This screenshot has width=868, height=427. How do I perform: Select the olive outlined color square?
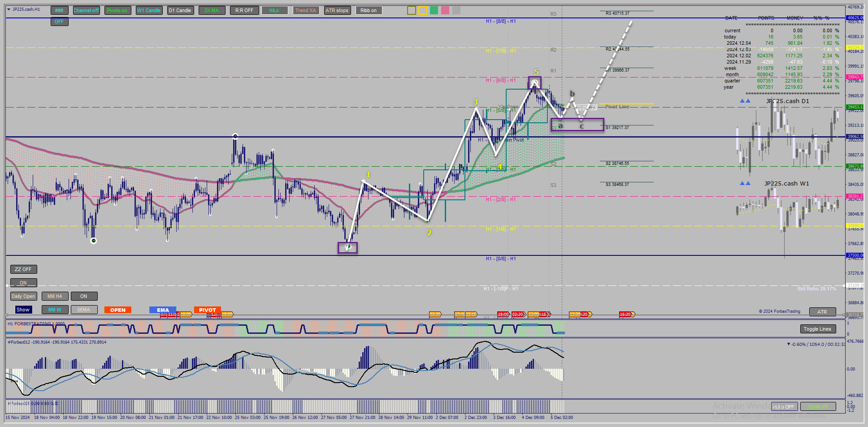(x=412, y=10)
